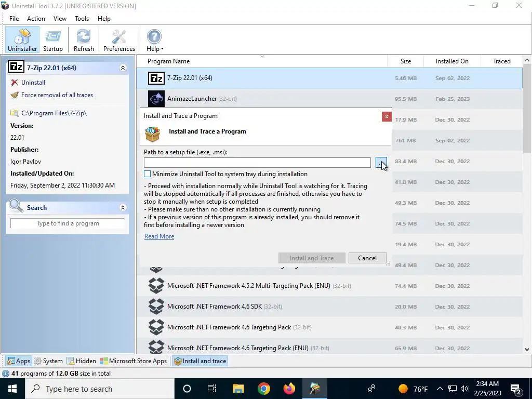Open the Action menu
This screenshot has height=399, width=532.
point(36,19)
